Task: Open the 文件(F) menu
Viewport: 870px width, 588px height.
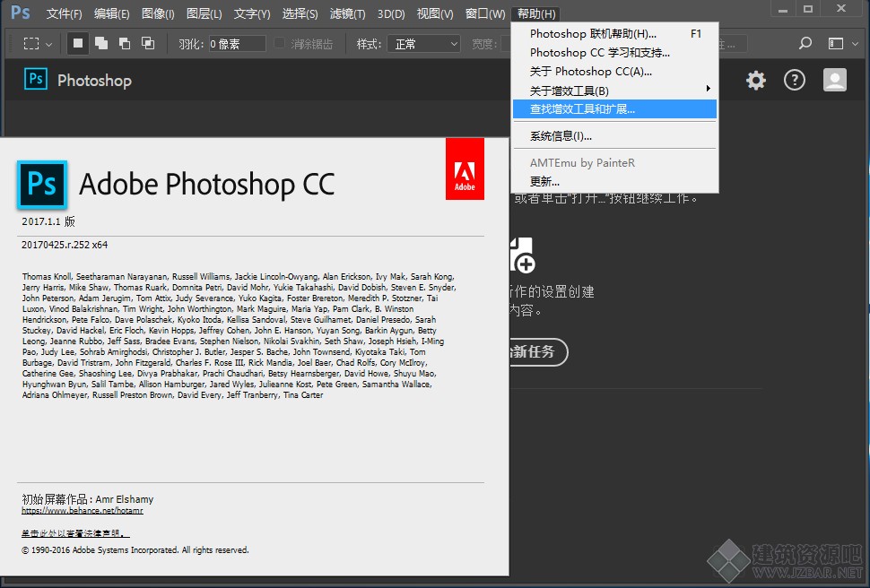Action: (64, 13)
